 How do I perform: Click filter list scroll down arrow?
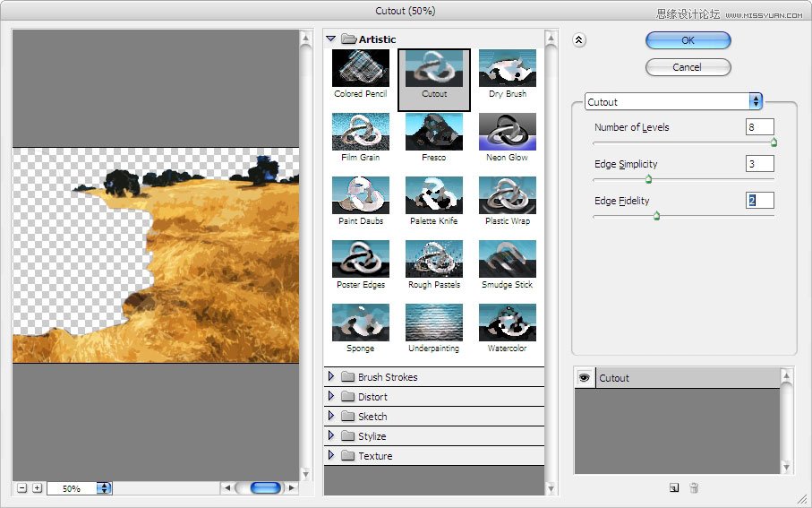coord(551,487)
